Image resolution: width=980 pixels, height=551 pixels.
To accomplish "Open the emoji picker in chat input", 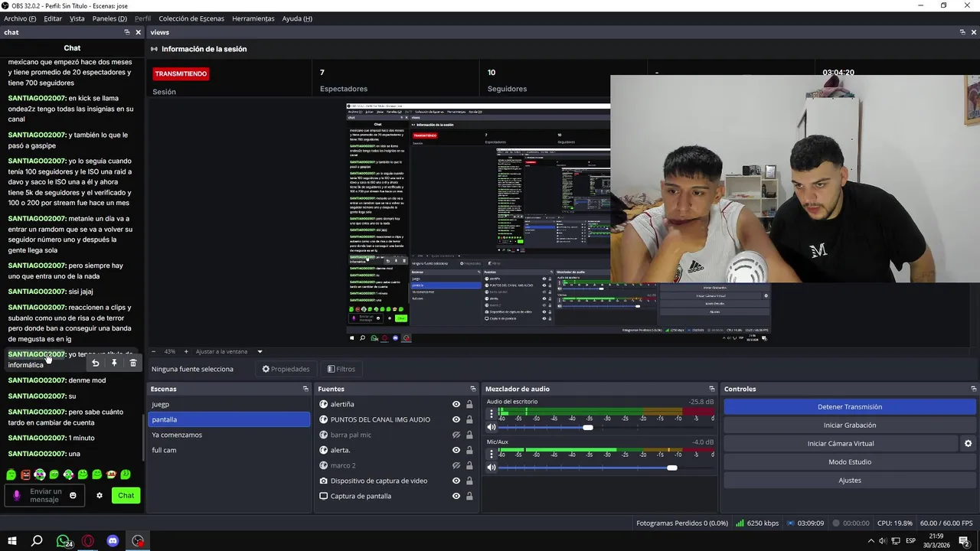I will coord(73,496).
